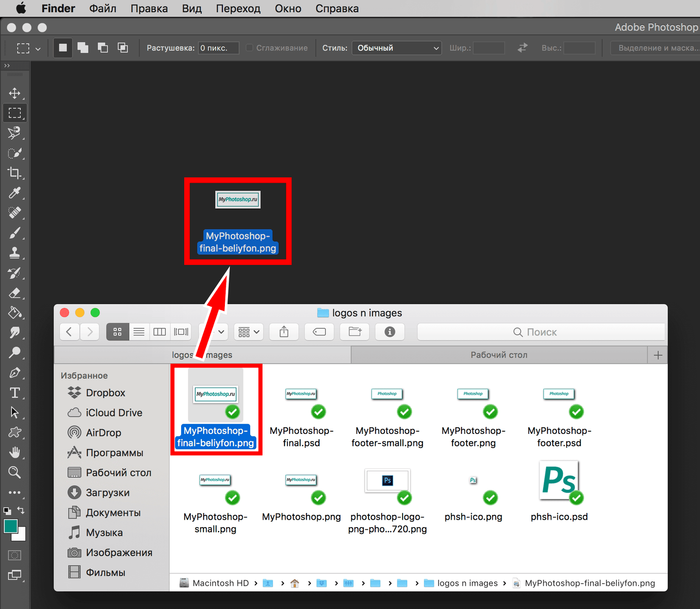Open the Стиль dropdown
Viewport: 700px width, 609px height.
(396, 48)
